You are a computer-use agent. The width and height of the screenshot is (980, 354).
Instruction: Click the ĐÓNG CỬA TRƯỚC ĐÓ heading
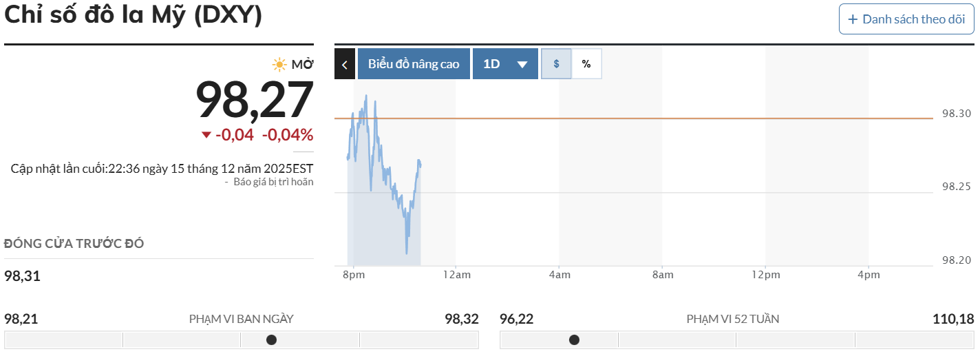click(x=74, y=244)
